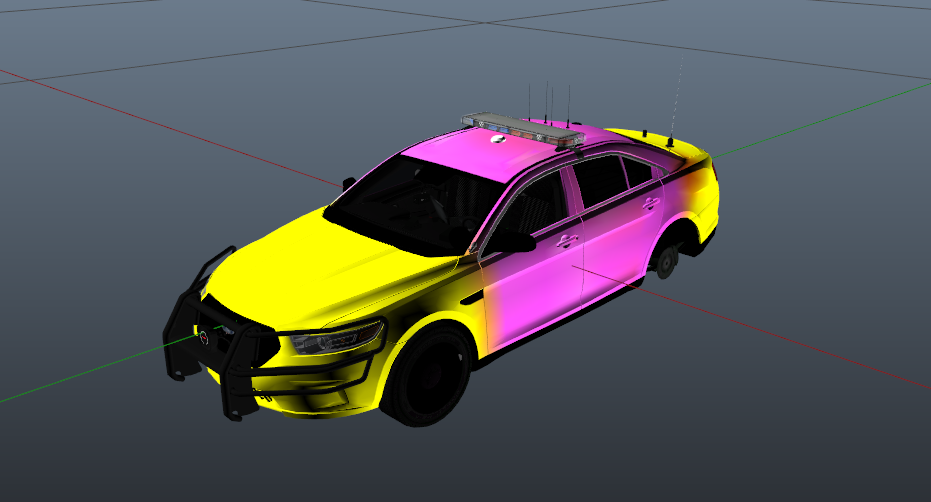The image size is (931, 502).
Task: Click the rear wheel of the car
Action: 667,260
